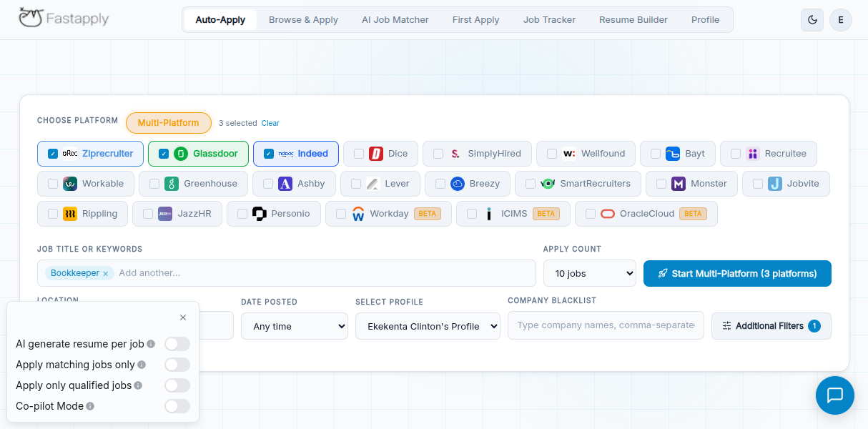The width and height of the screenshot is (868, 429).
Task: Toggle AI generate resume per job
Action: click(x=177, y=344)
